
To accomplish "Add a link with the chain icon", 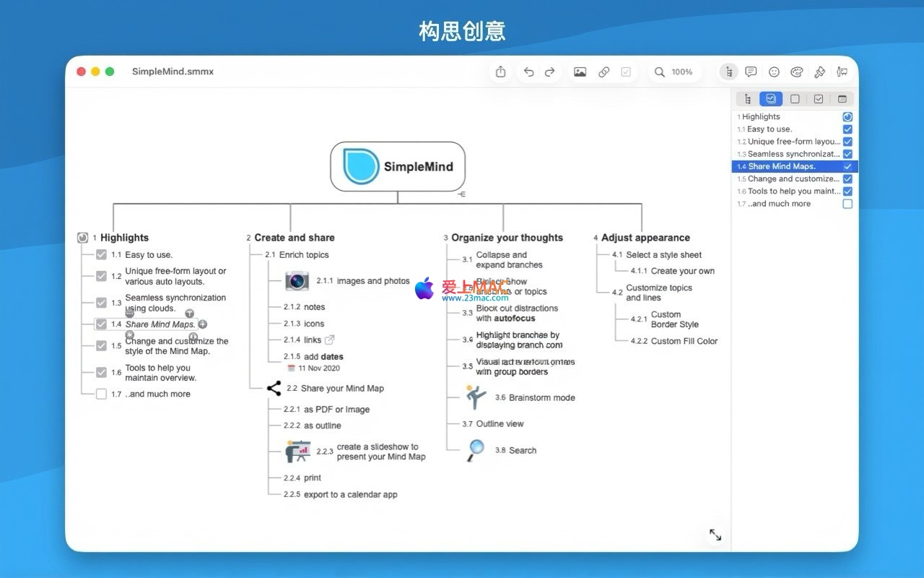I will 604,72.
